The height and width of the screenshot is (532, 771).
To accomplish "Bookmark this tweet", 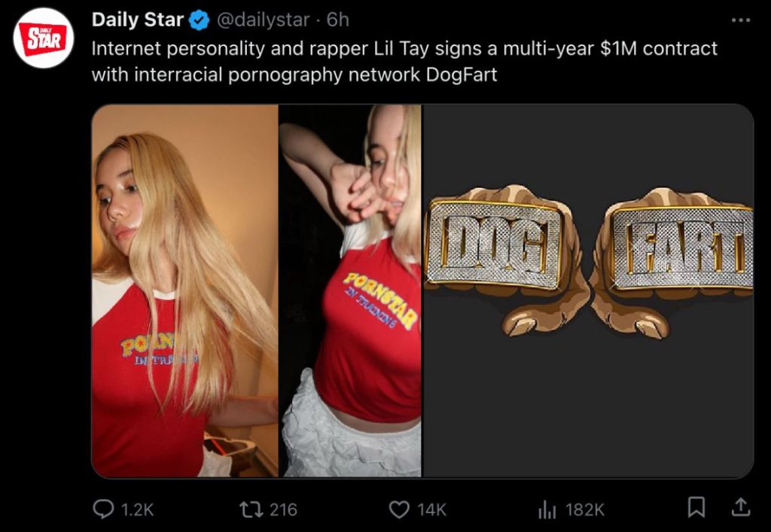I will pos(696,507).
